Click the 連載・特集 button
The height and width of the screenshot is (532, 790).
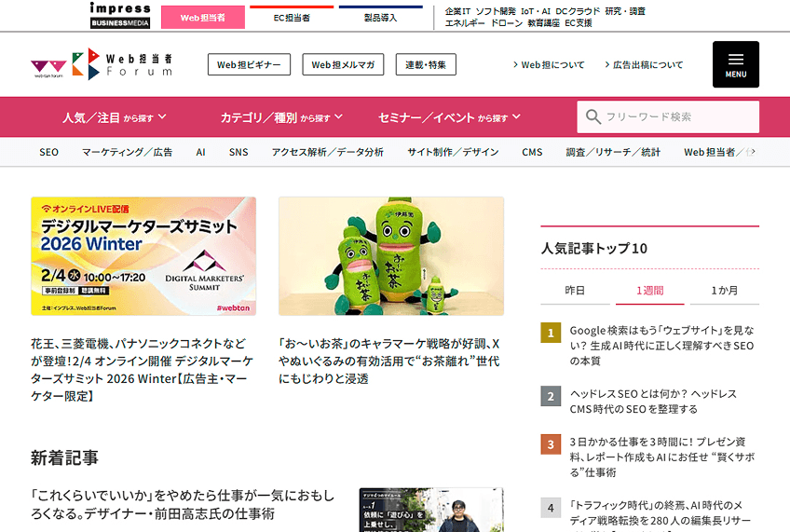coord(426,64)
